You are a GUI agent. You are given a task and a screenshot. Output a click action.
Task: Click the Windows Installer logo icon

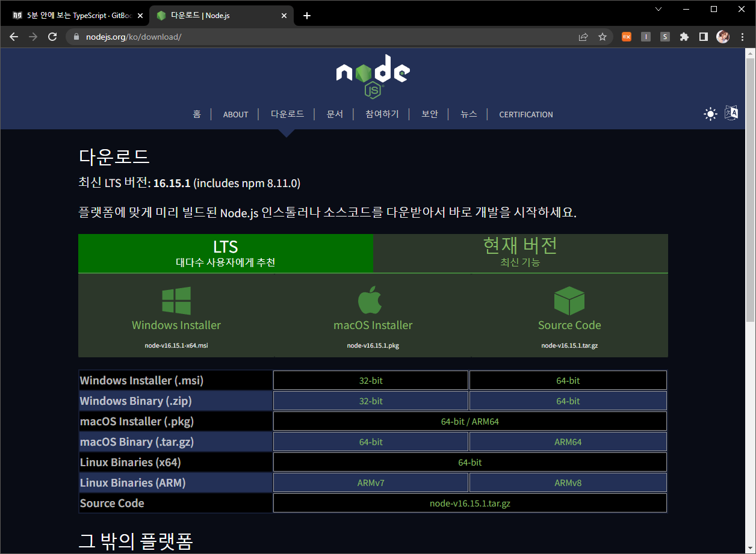tap(176, 301)
